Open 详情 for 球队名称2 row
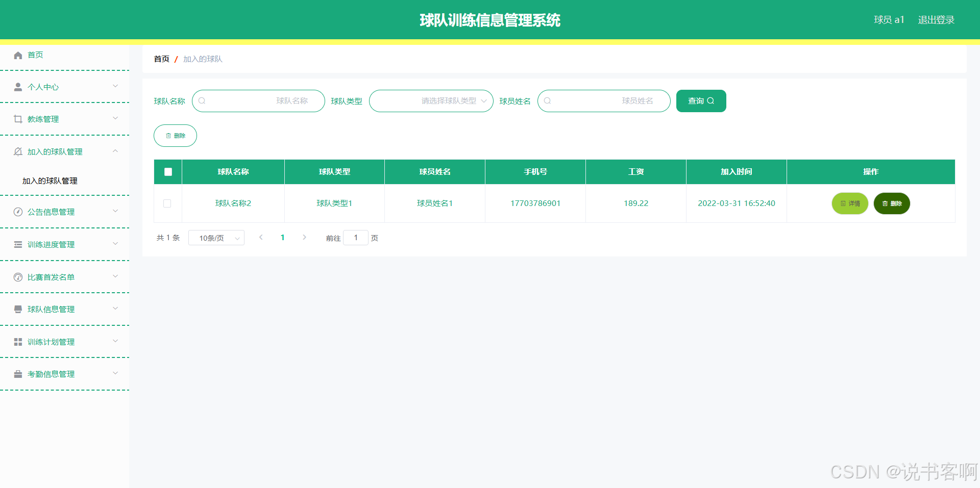980x488 pixels. coord(850,203)
